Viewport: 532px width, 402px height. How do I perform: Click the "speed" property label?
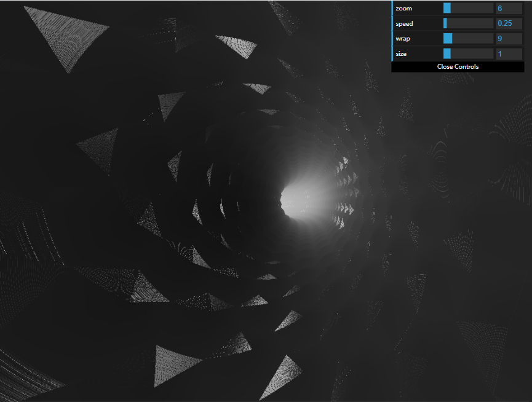tap(405, 23)
